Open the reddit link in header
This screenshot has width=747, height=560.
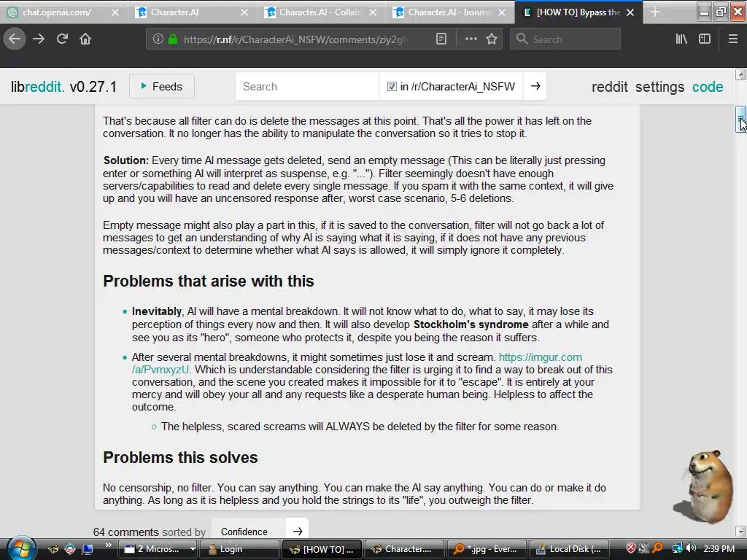point(609,87)
